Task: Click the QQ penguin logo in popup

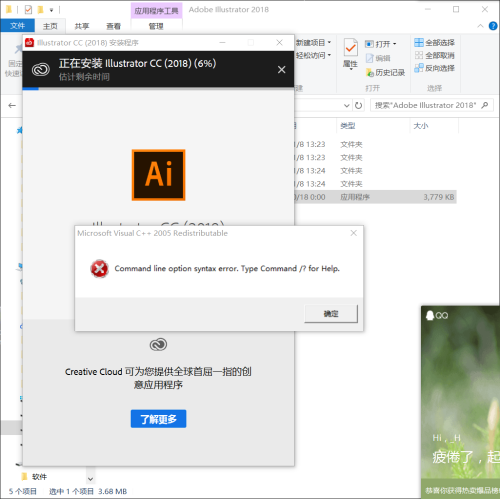Action: [x=430, y=315]
